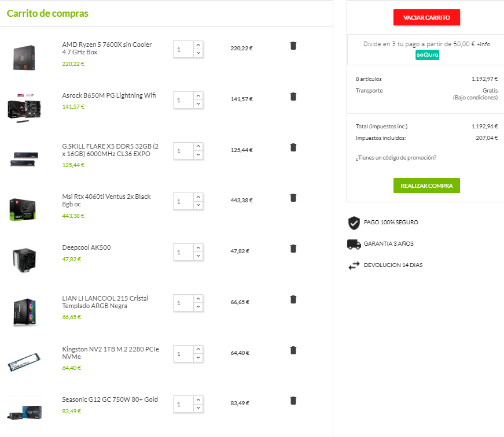Focus quantity field for Msi Rtx 4060ti
The width and height of the screenshot is (504, 437).
pos(183,201)
